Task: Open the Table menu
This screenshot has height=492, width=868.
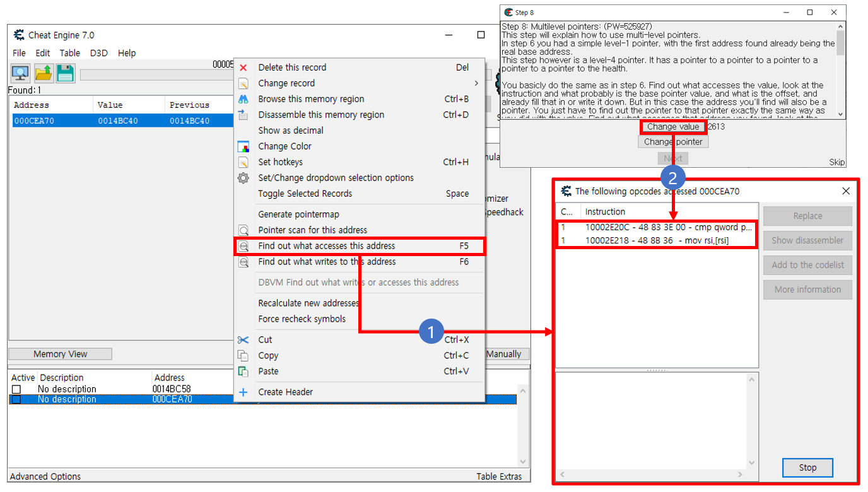Action: pos(70,53)
